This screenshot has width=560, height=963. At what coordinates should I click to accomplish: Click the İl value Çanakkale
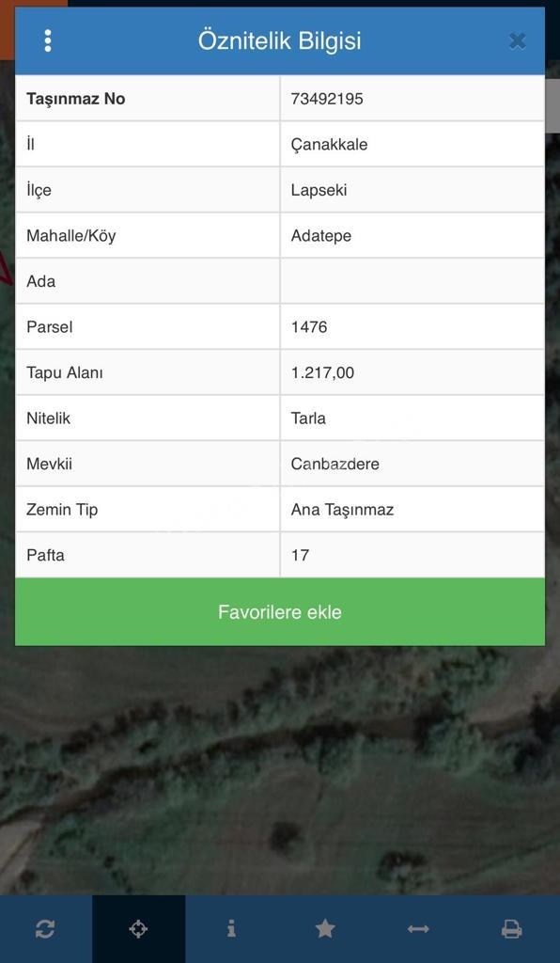330,145
